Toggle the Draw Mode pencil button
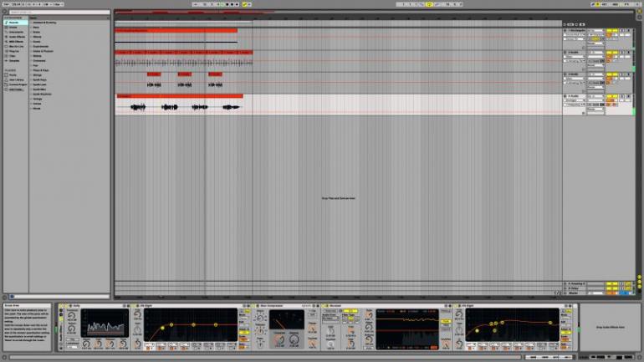 [593, 4]
